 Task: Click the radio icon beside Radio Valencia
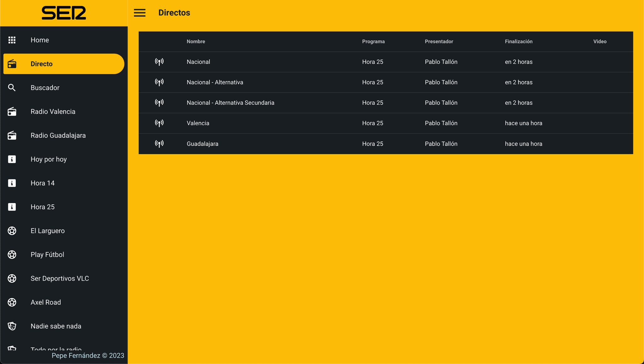point(12,112)
